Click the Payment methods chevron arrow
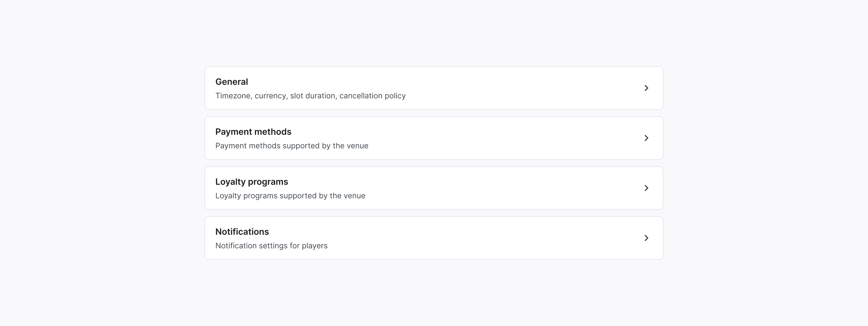This screenshot has height=326, width=868. pos(646,138)
